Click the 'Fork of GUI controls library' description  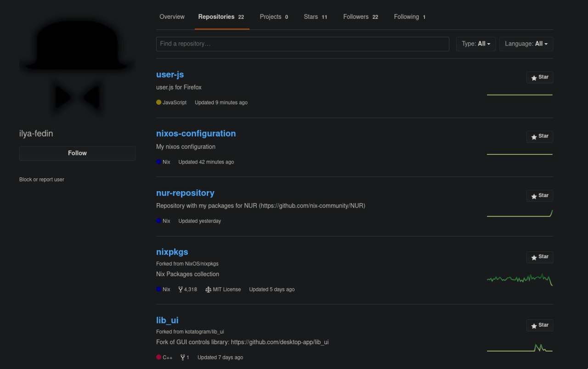[x=243, y=342]
